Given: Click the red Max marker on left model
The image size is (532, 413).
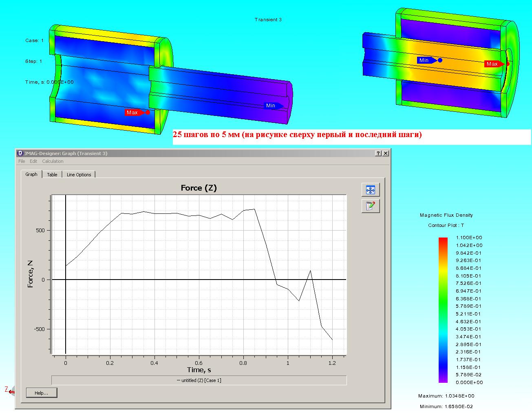Looking at the screenshot, I should click(x=132, y=112).
